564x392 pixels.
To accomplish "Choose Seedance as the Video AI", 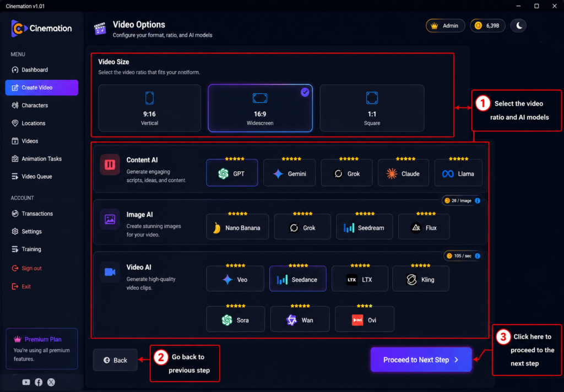I will coord(298,279).
